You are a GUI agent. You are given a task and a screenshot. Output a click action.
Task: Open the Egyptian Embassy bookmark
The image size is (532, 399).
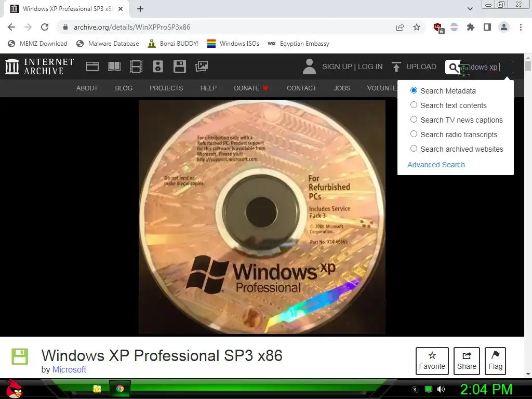299,44
